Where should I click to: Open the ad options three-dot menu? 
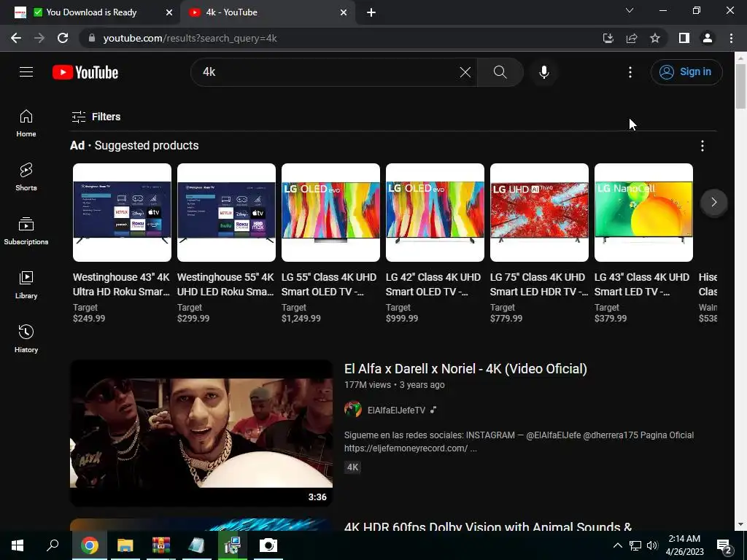(x=702, y=146)
